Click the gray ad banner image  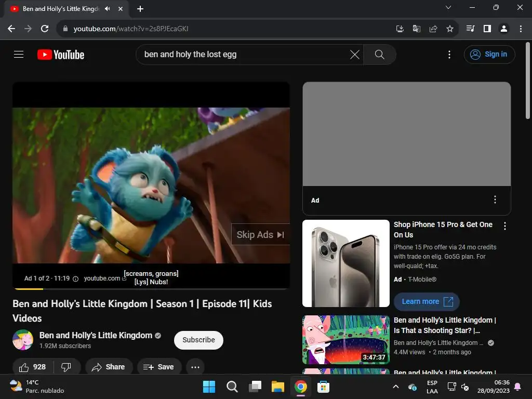pyautogui.click(x=406, y=134)
